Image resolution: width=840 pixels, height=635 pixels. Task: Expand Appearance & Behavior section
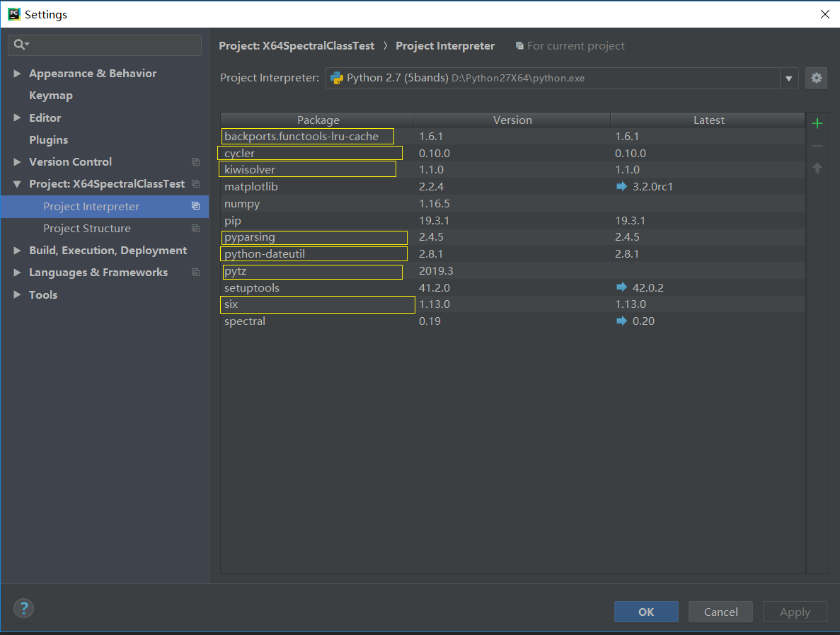click(17, 74)
